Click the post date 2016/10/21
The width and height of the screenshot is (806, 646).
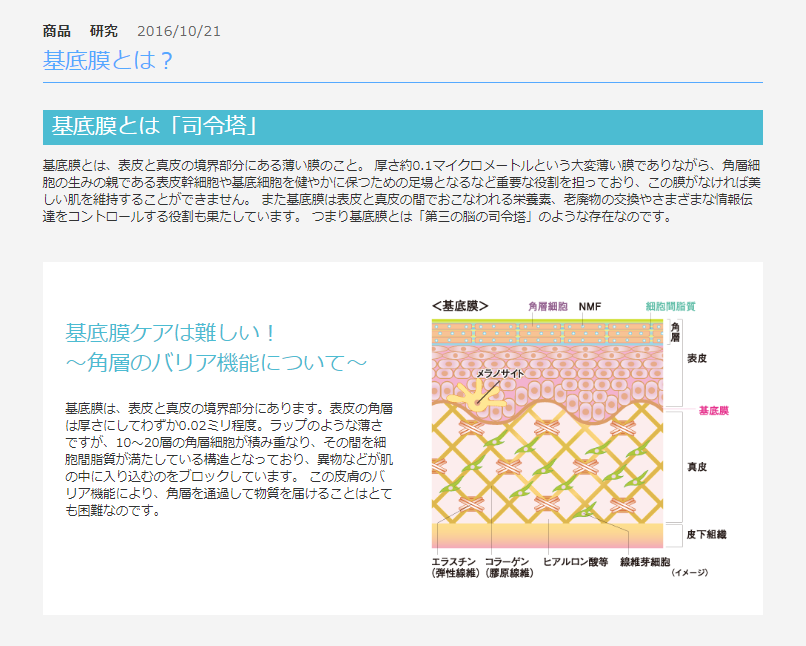[179, 31]
